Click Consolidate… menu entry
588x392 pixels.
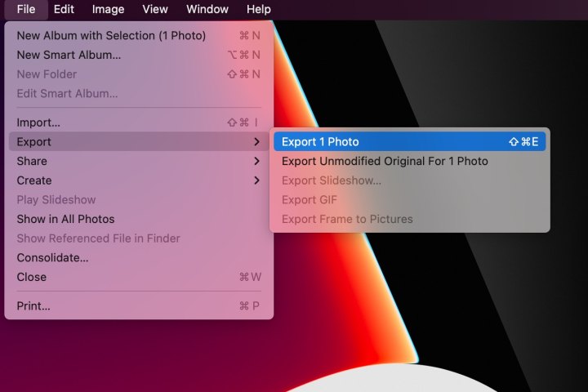coord(52,258)
